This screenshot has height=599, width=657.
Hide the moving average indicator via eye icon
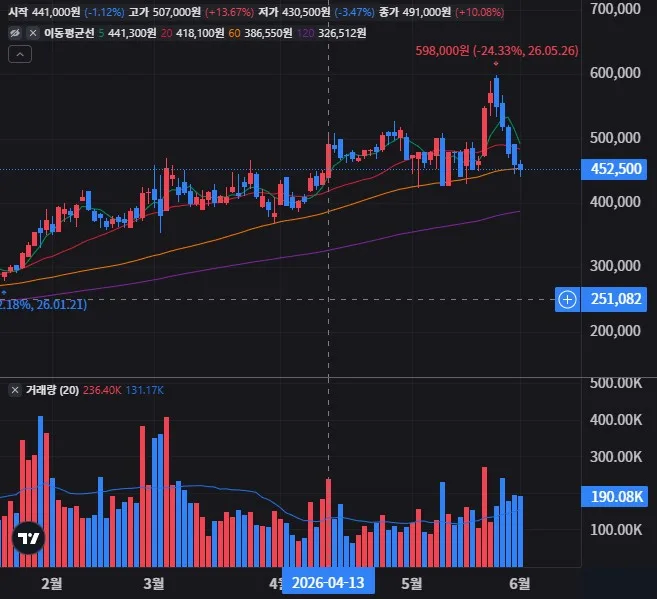(x=15, y=33)
